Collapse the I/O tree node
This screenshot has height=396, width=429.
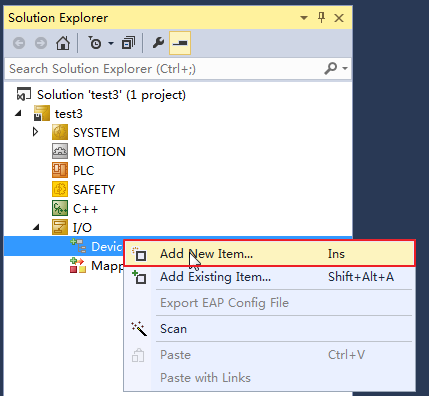(36, 227)
